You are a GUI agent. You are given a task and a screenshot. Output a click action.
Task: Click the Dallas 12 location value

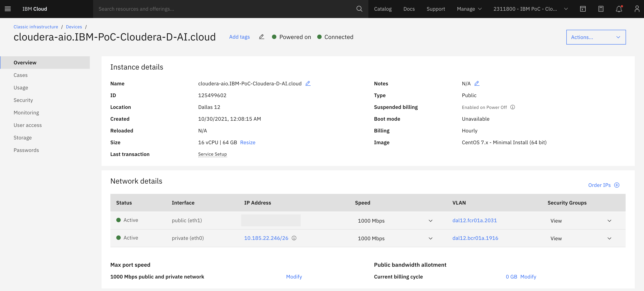[209, 107]
